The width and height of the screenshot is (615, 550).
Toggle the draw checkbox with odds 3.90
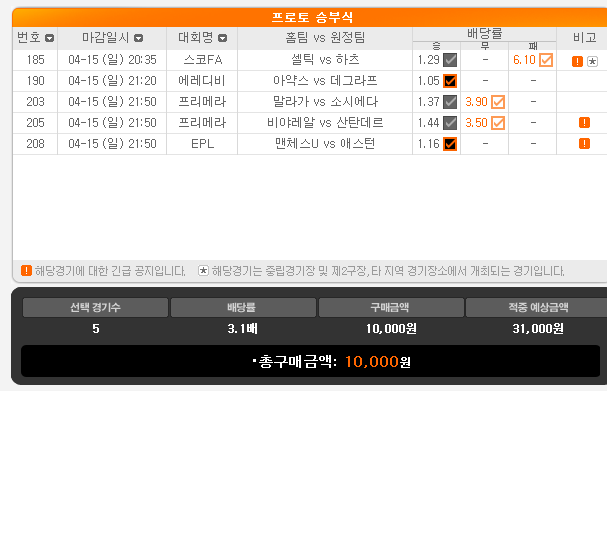point(498,102)
